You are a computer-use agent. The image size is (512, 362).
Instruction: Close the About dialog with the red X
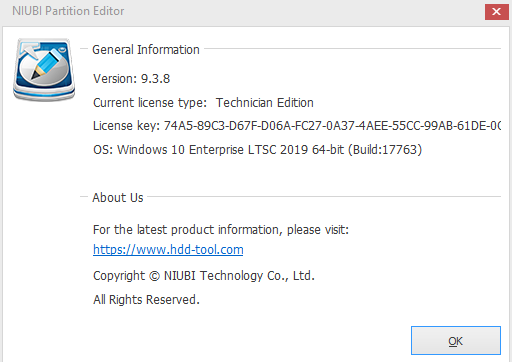496,12
